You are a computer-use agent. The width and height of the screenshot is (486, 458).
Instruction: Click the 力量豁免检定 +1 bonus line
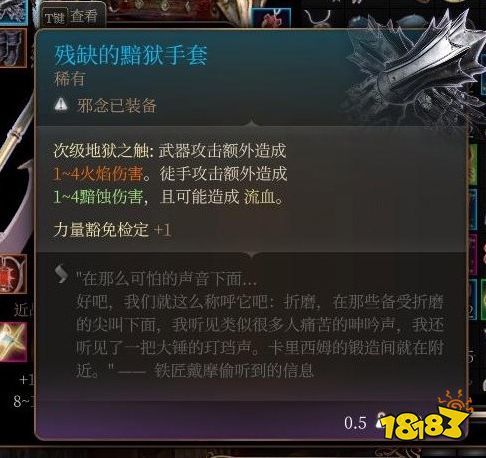113,230
